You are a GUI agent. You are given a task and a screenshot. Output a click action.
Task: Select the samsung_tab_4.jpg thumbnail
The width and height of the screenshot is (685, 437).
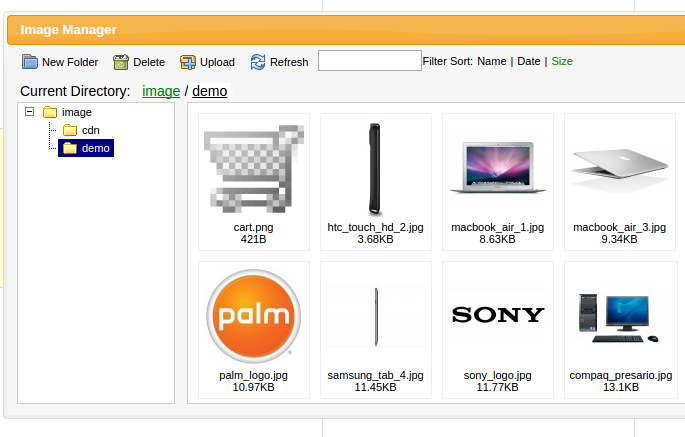click(376, 316)
